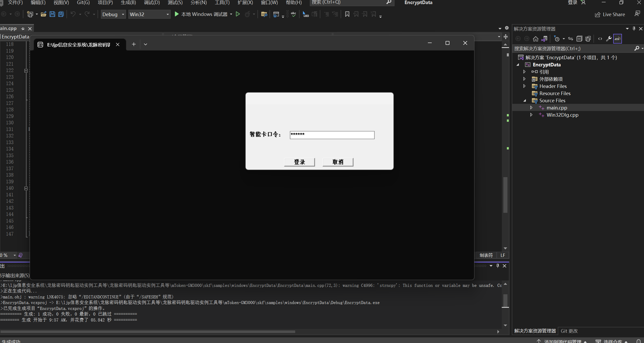Select main.cpp in Solution Explorer
644x343 pixels.
557,108
